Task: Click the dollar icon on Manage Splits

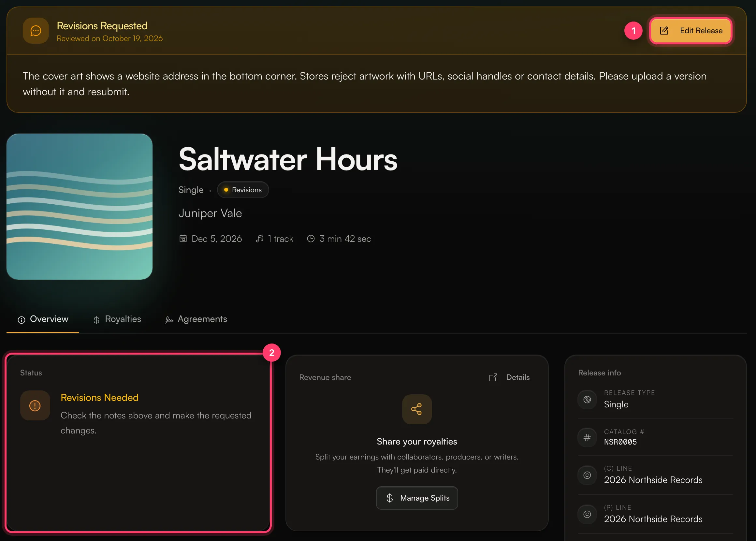Action: pyautogui.click(x=390, y=498)
